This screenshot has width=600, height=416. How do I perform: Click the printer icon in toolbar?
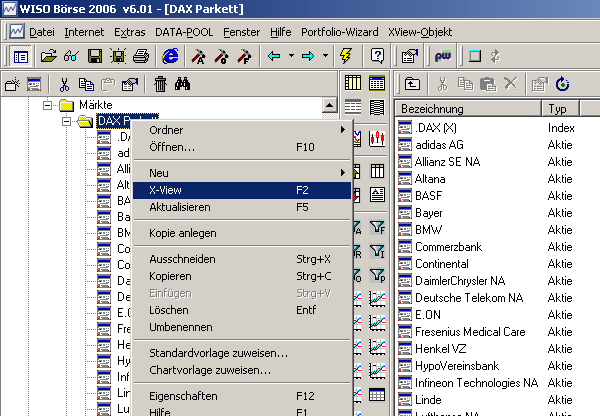(x=141, y=56)
